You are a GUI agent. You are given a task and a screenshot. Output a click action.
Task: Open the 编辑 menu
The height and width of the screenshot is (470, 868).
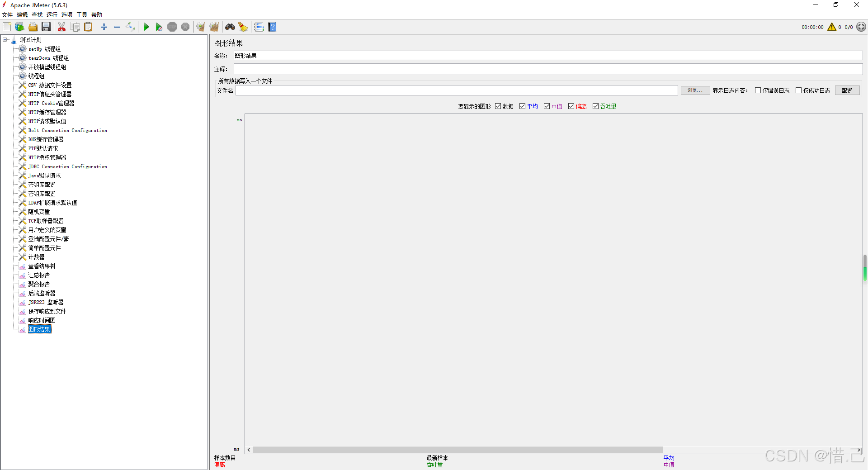tap(22, 15)
